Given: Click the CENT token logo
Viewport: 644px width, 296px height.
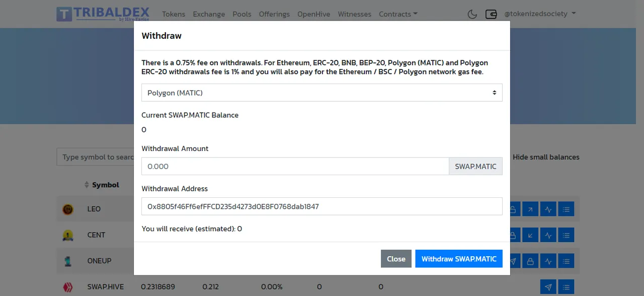Looking at the screenshot, I should [x=67, y=235].
